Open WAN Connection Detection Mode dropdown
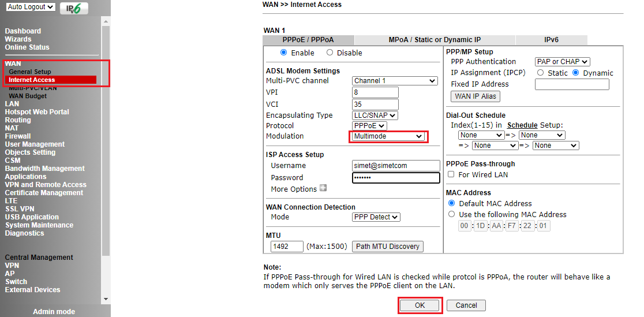This screenshot has width=644, height=317. 376,217
